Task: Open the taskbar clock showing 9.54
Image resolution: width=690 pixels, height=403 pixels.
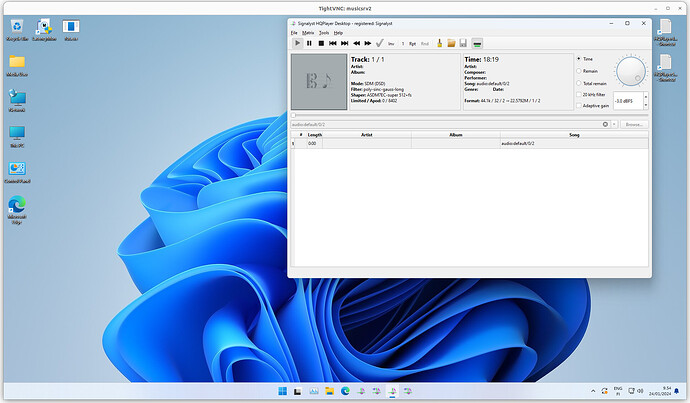Action: 662,391
